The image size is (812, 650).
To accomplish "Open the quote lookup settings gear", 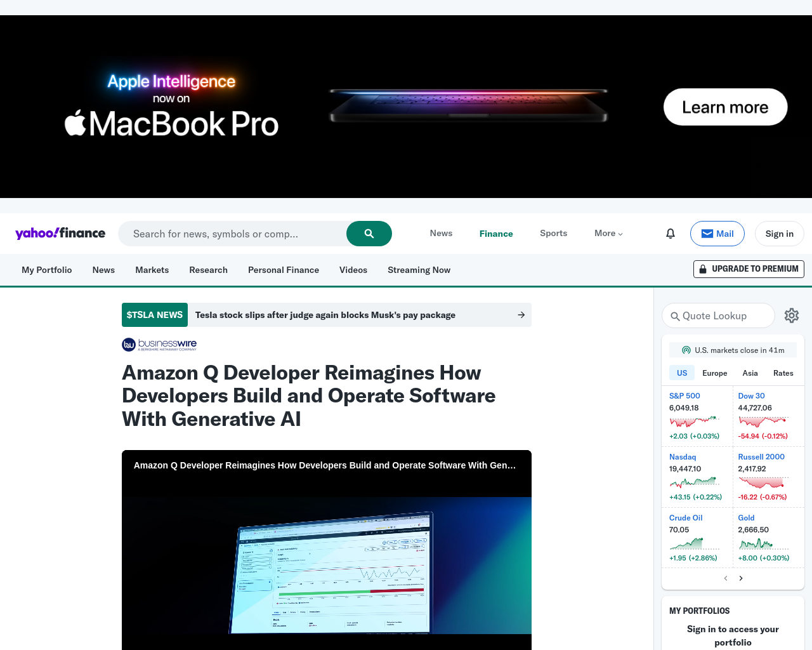I will [x=792, y=315].
